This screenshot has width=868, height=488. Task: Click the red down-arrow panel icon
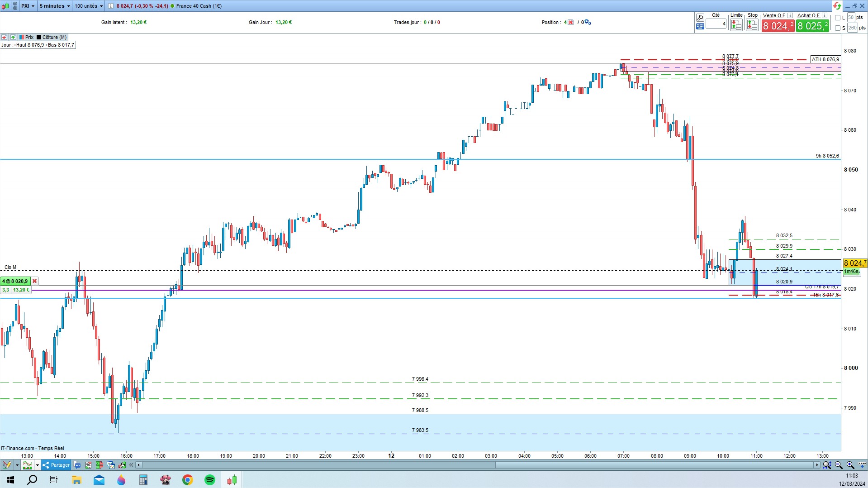point(5,37)
